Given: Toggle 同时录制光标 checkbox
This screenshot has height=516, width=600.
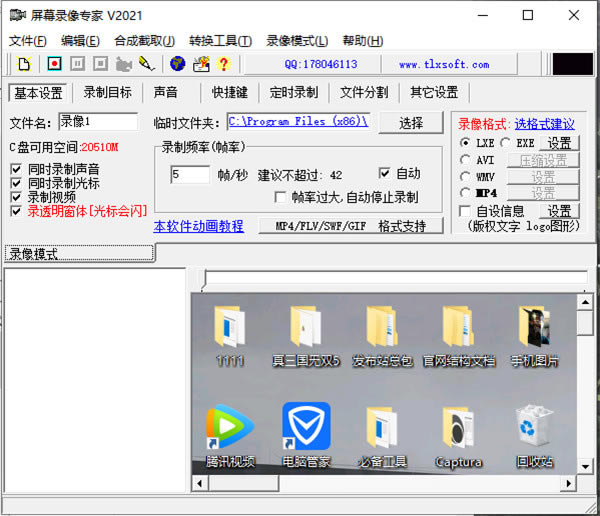Looking at the screenshot, I should pos(16,183).
